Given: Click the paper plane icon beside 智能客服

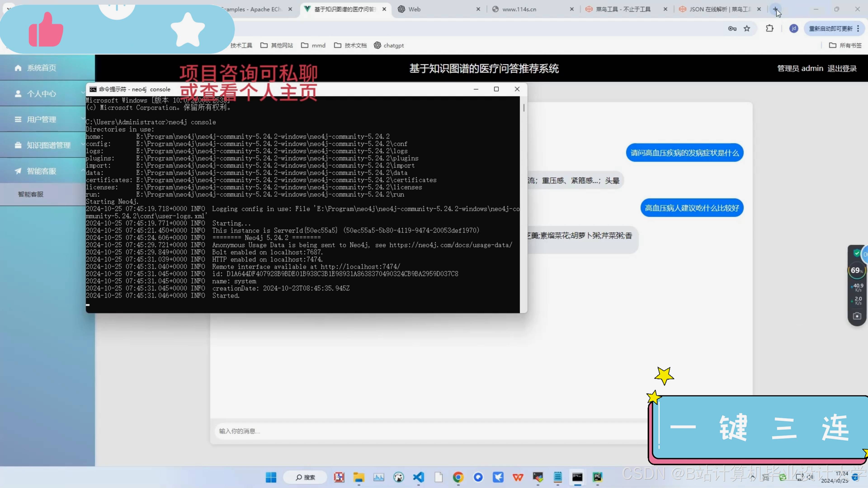Looking at the screenshot, I should [x=18, y=171].
